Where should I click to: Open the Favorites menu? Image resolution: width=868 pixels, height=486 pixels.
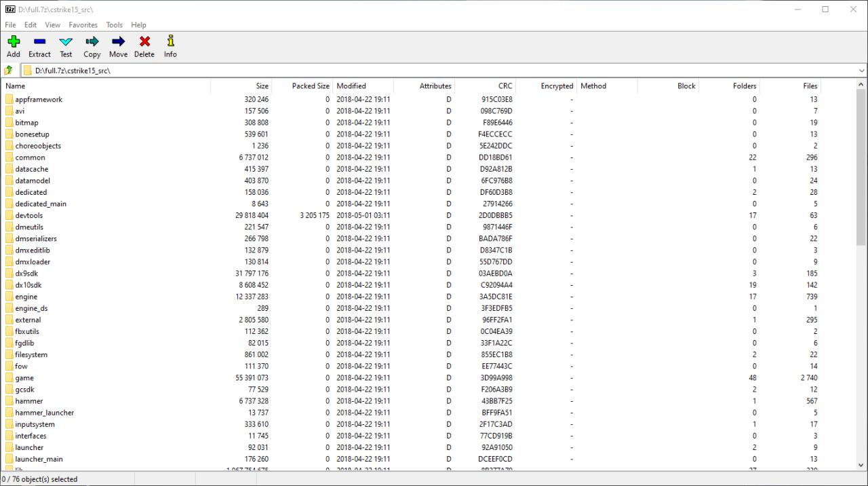[83, 25]
